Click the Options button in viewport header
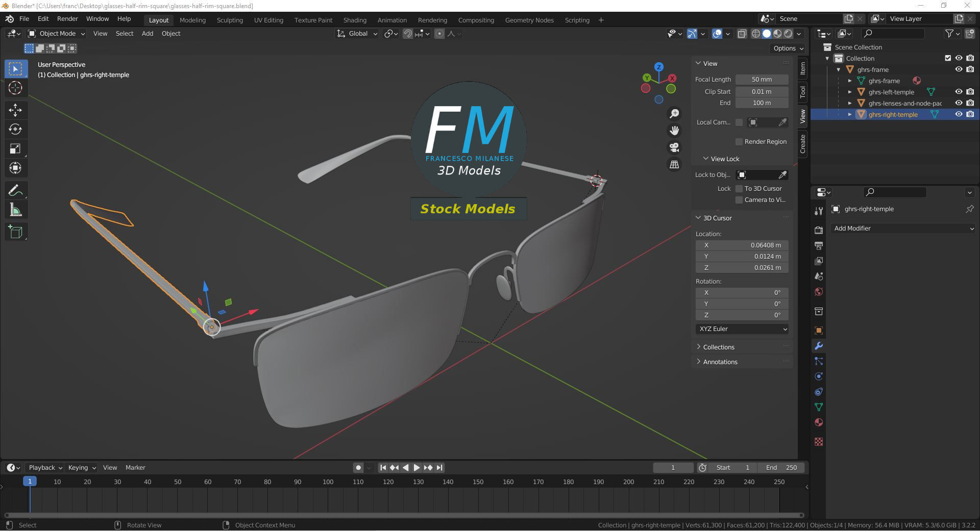Viewport: 980px width, 531px height. [789, 48]
